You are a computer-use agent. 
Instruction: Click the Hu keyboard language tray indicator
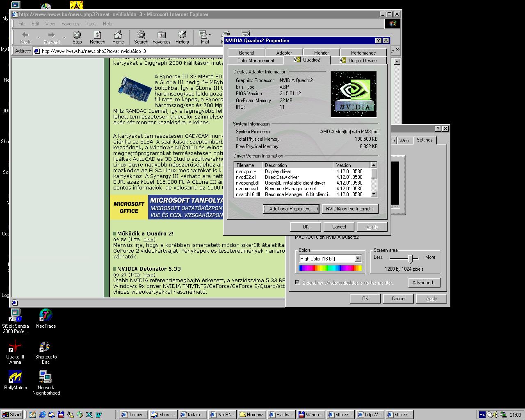pyautogui.click(x=482, y=415)
